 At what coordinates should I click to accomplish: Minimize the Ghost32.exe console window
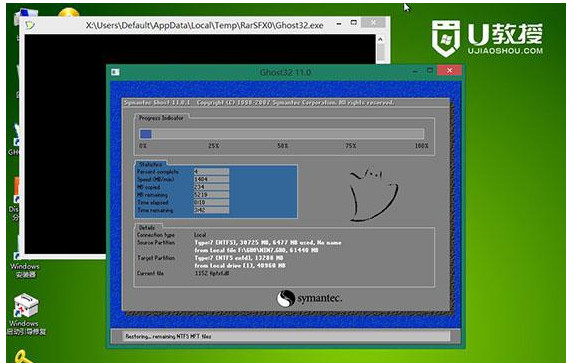[x=339, y=24]
